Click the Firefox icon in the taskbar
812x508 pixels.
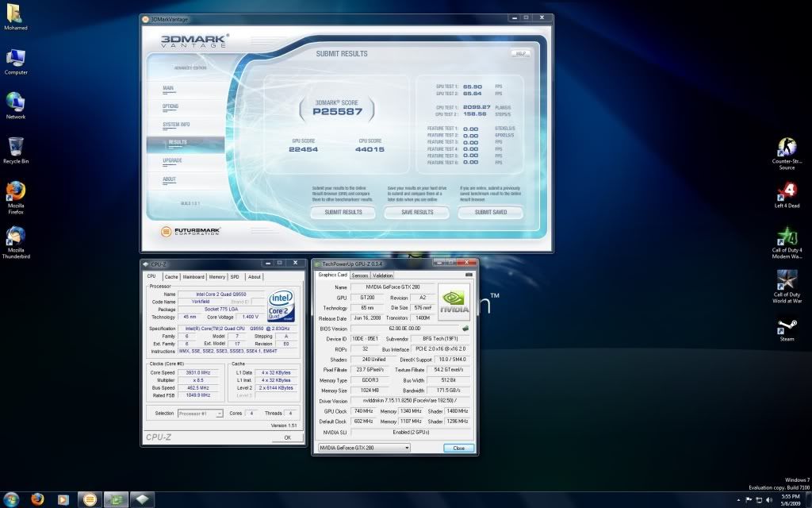pyautogui.click(x=37, y=500)
